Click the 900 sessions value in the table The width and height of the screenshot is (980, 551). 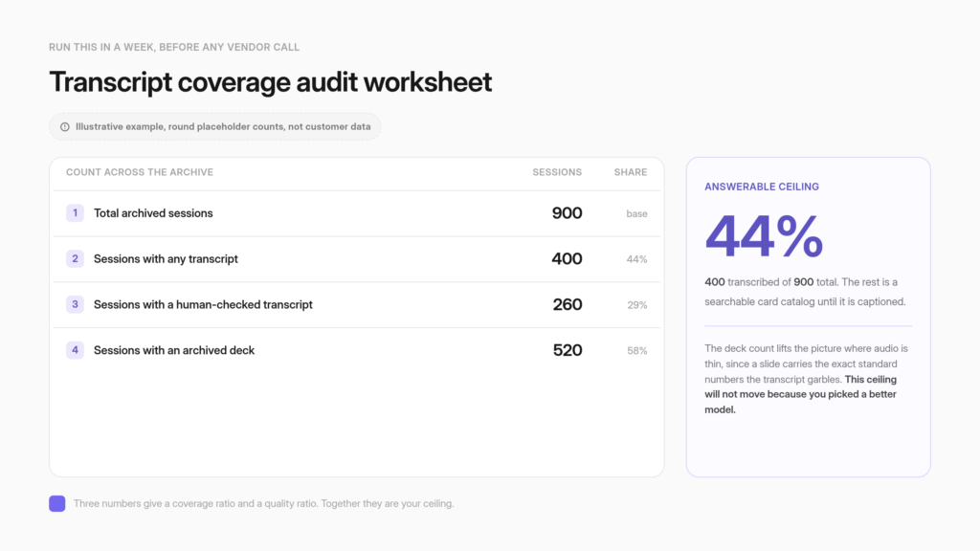coord(567,213)
